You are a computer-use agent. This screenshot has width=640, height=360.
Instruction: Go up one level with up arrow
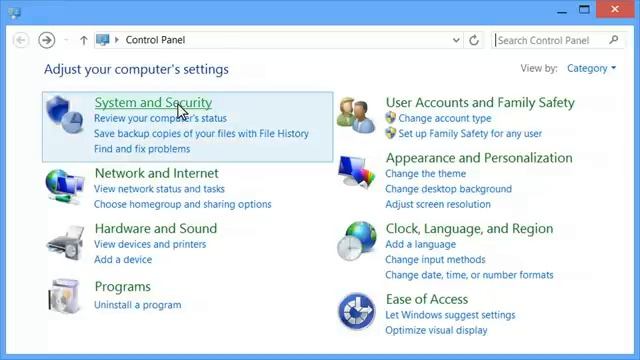pos(84,40)
